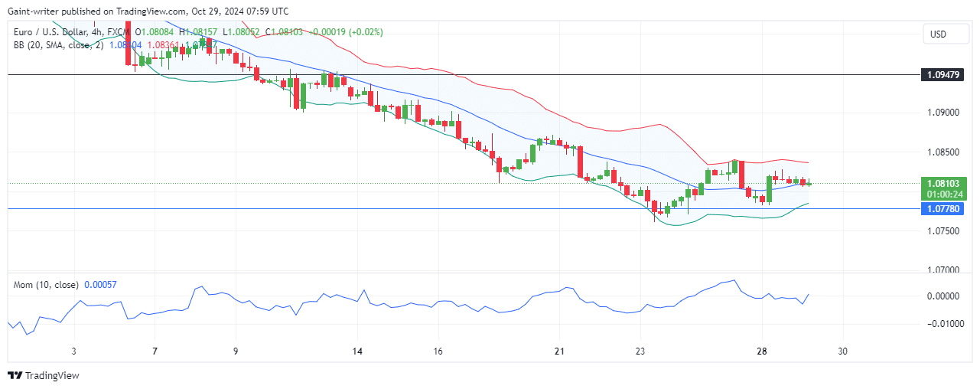Click date label 16 on time axis
The width and height of the screenshot is (980, 389).
pos(438,351)
